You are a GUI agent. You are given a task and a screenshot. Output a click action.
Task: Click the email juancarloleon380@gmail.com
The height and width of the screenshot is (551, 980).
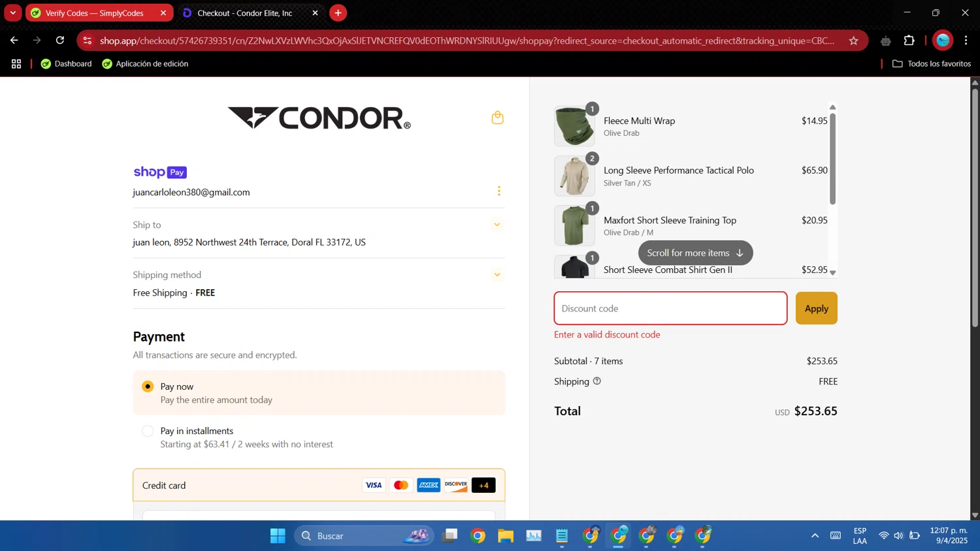pyautogui.click(x=191, y=193)
